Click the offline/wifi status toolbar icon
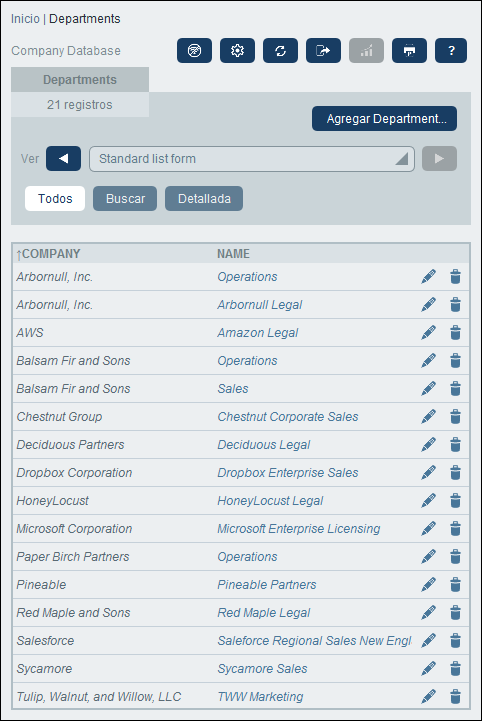 point(194,50)
